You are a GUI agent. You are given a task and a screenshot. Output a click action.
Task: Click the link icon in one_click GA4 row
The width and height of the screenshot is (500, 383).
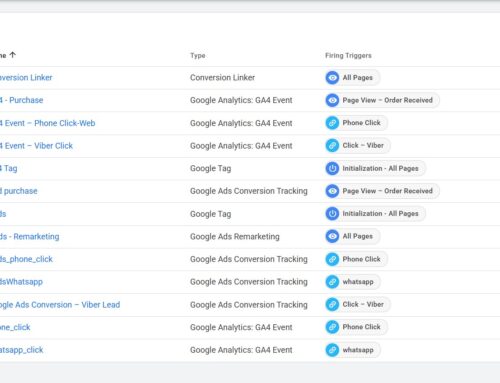332,327
